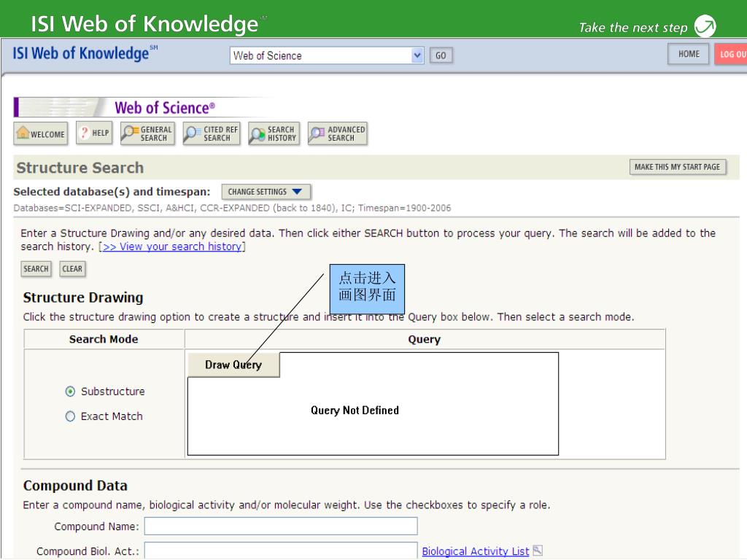This screenshot has width=747, height=560.
Task: Click the Web of Science banner title
Action: coord(165,108)
